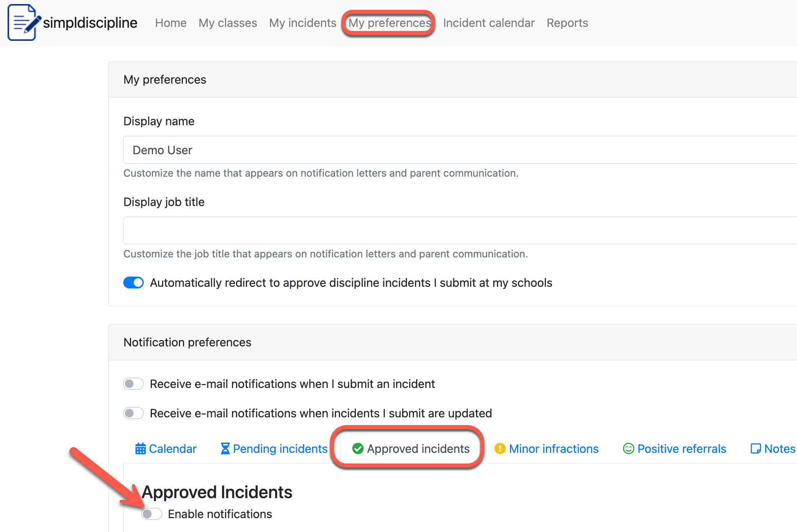The width and height of the screenshot is (797, 532).
Task: Click the smiley Positive referrals icon
Action: coord(628,449)
